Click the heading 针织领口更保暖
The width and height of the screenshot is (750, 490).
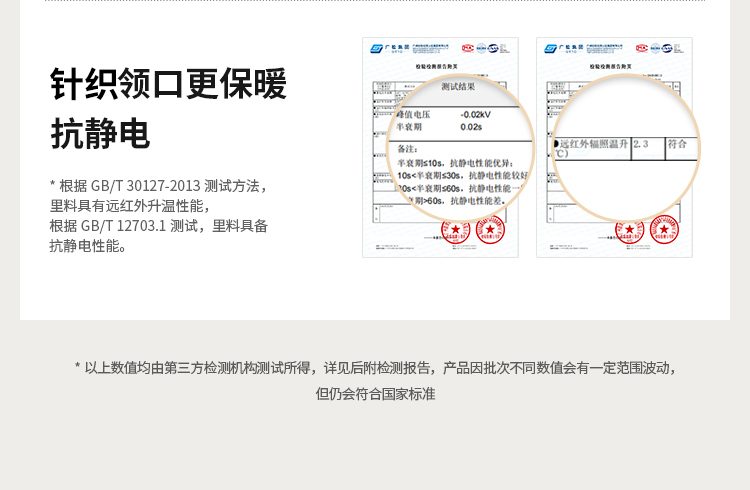[168, 84]
